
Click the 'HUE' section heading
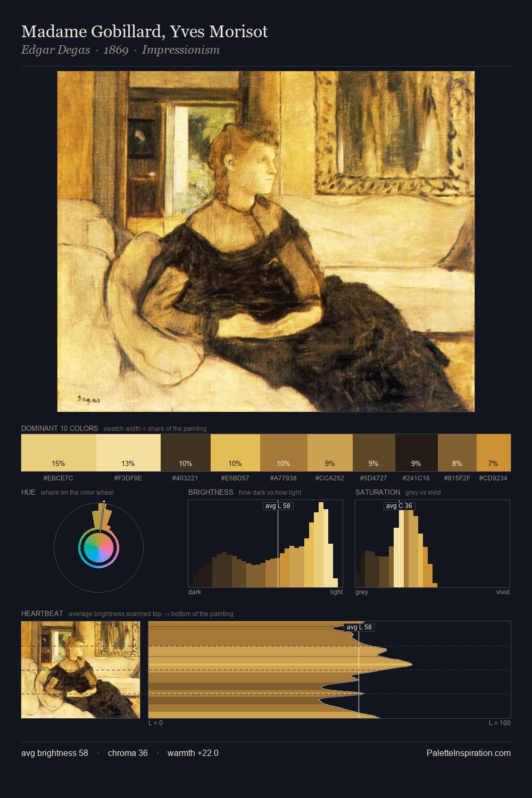click(x=28, y=492)
